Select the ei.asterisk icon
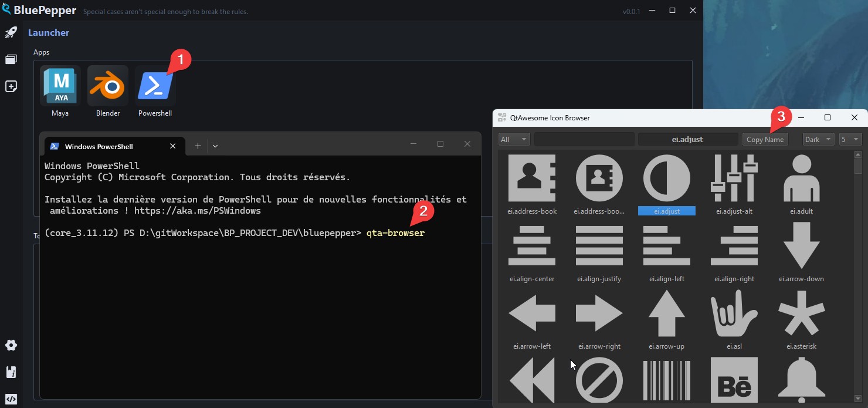This screenshot has width=868, height=408. click(802, 313)
